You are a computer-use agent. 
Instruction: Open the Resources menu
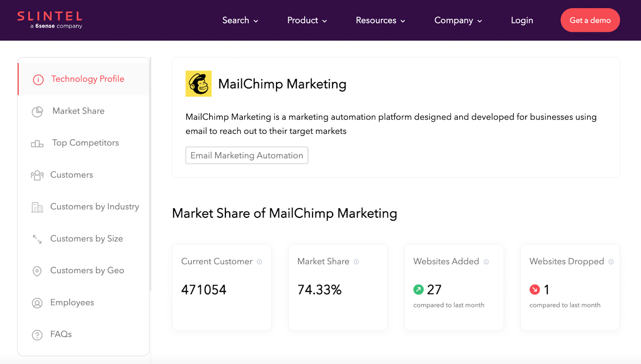[x=381, y=20]
